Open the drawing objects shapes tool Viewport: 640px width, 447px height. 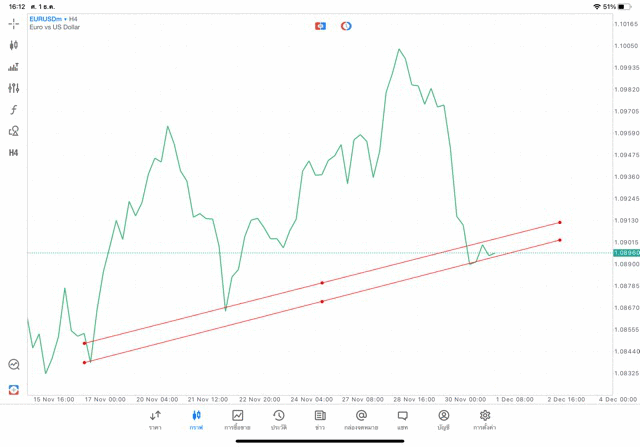[13, 131]
